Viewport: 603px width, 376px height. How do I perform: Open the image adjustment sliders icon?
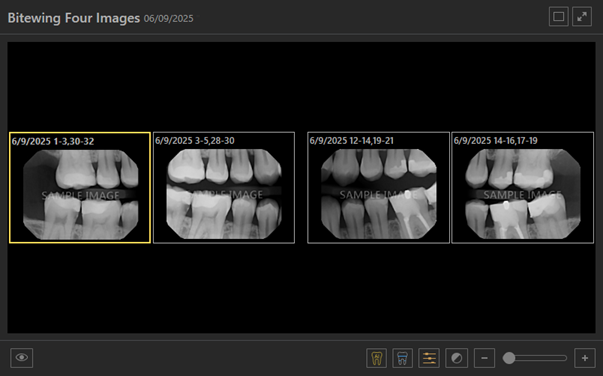429,358
